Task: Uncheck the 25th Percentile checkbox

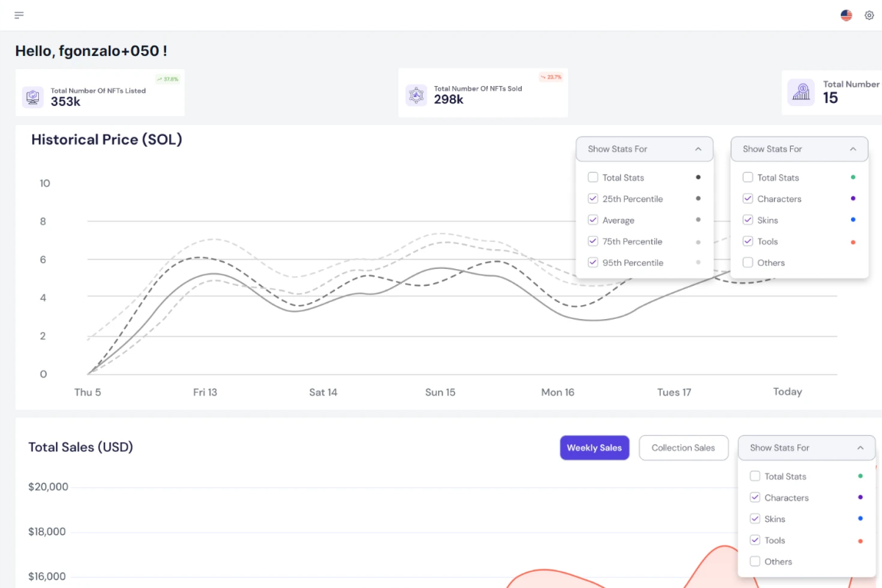Action: (x=592, y=198)
